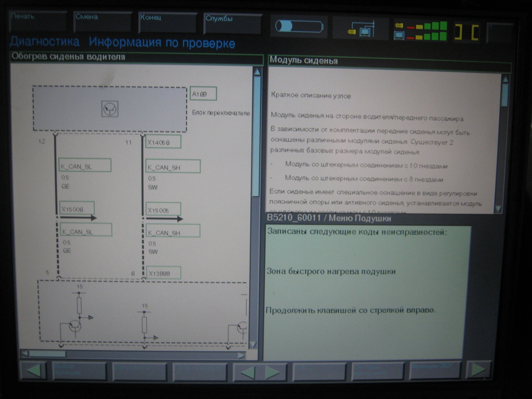Click Продолжить клавишей со стрелкой вправо line
Image resolution: width=532 pixels, height=399 pixels.
[x=351, y=310]
